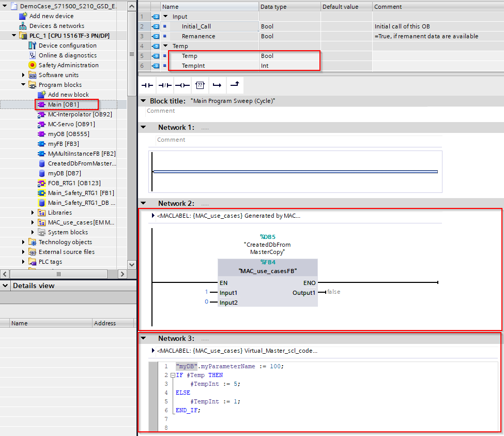Expand the External source files node
This screenshot has height=436, width=504.
pos(23,252)
